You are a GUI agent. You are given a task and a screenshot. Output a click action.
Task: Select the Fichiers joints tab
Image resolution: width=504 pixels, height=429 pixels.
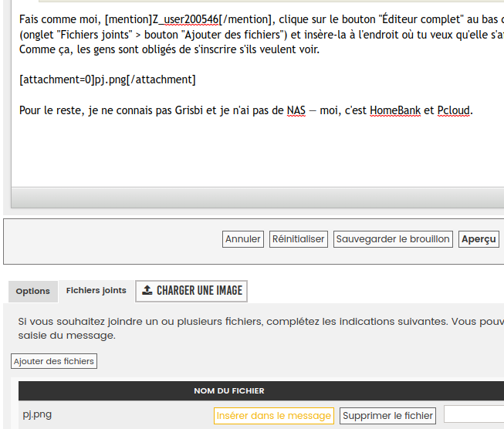(96, 291)
